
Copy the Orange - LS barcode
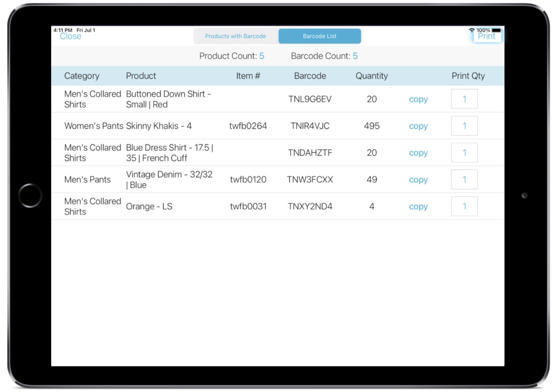[x=418, y=206]
